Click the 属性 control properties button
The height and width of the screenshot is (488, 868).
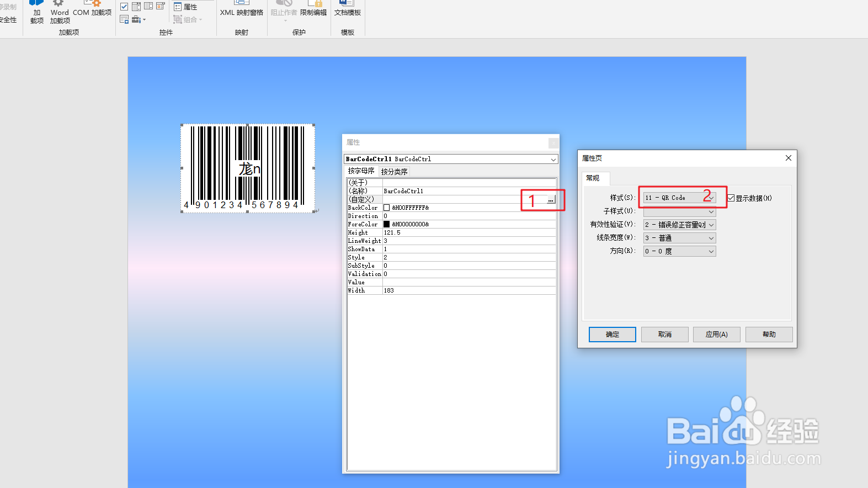[185, 7]
